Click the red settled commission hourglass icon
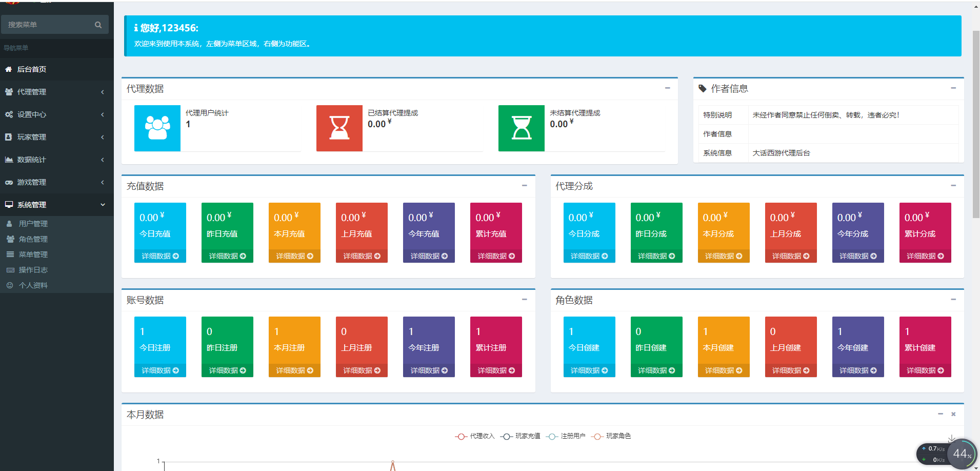980x471 pixels. (339, 128)
